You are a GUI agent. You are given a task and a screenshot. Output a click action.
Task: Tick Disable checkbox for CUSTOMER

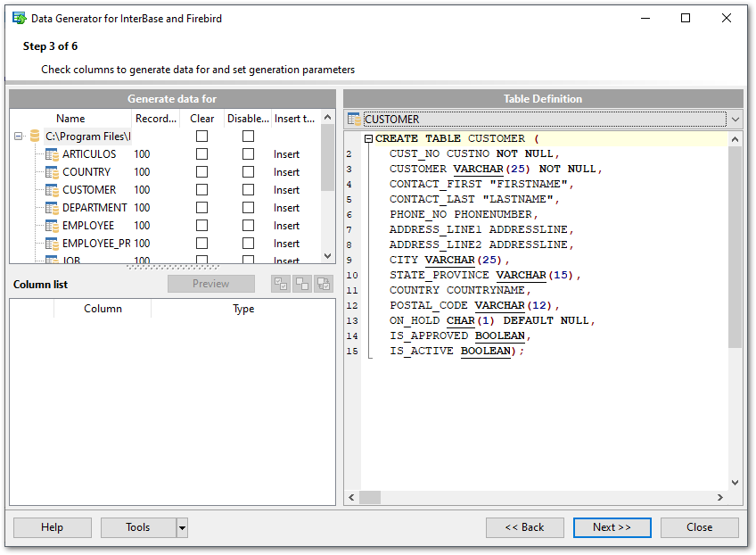click(x=249, y=190)
